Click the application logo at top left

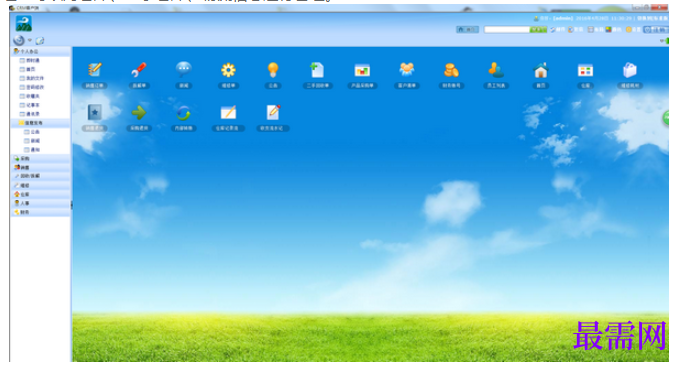coord(24,24)
